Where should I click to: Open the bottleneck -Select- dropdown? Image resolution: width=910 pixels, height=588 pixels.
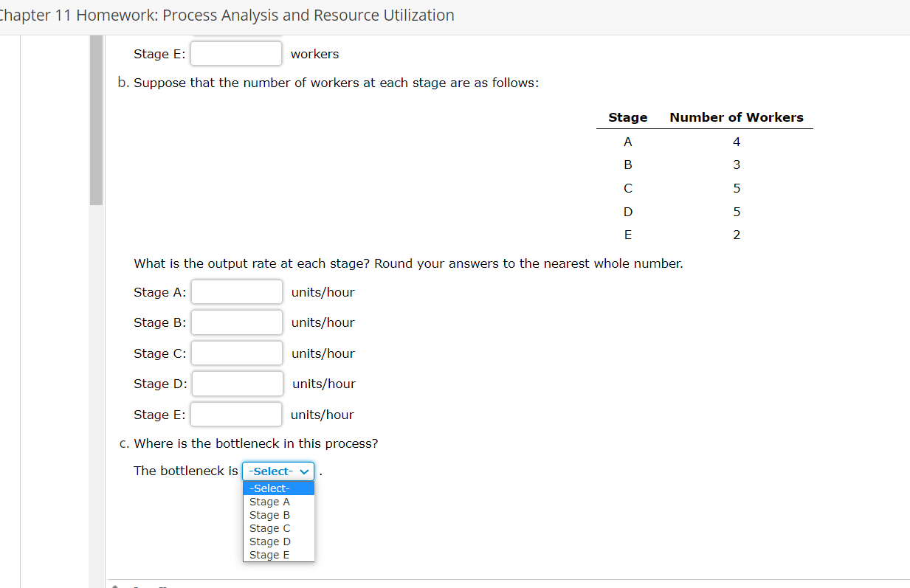278,471
